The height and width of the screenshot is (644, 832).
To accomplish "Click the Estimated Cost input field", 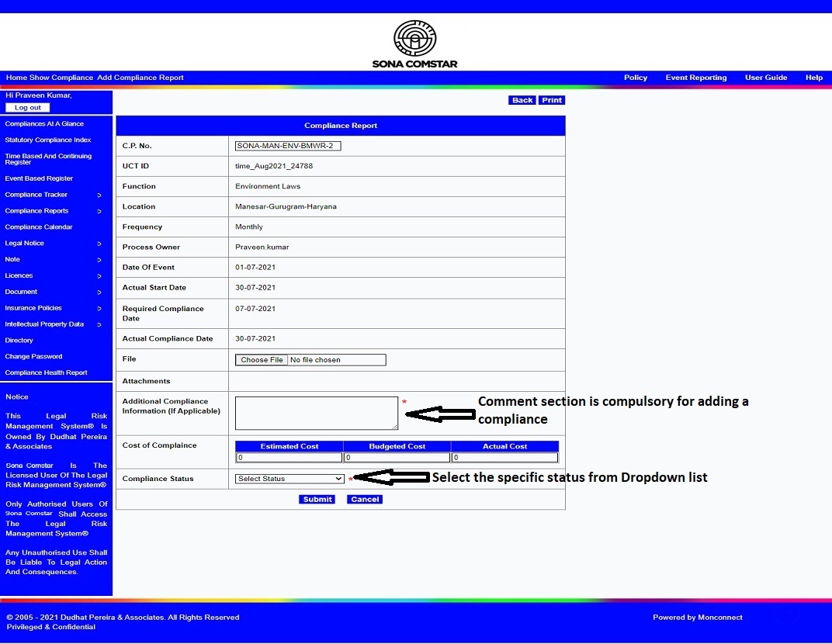I will [x=289, y=458].
